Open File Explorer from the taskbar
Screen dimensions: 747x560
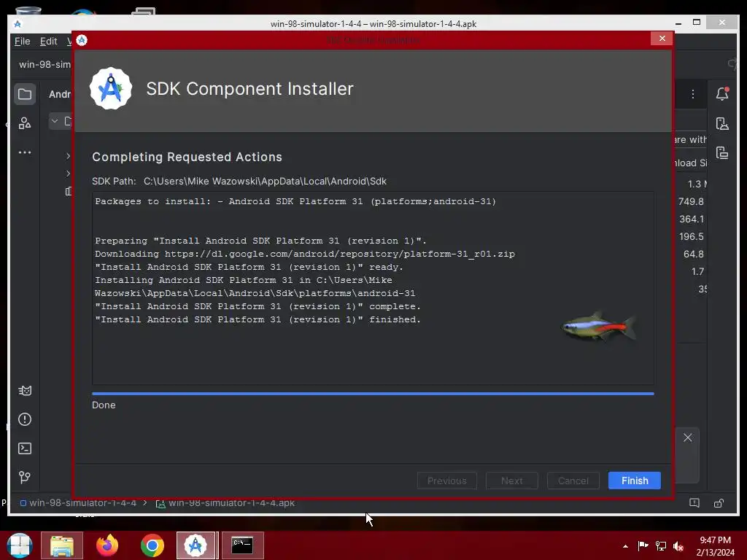click(x=62, y=545)
